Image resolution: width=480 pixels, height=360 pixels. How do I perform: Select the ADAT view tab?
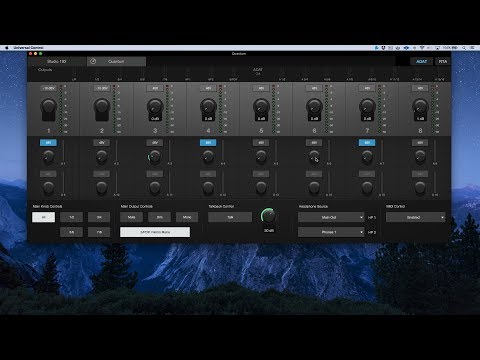click(421, 61)
